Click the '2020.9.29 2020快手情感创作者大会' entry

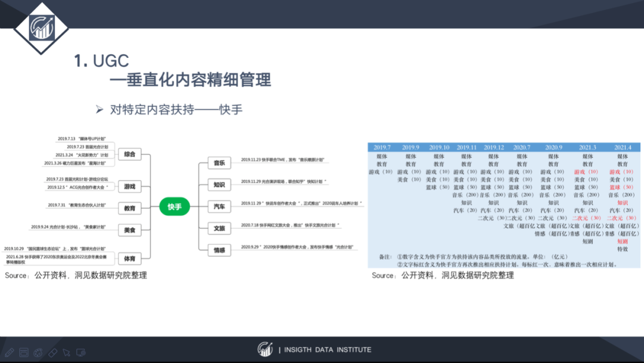coord(297,247)
